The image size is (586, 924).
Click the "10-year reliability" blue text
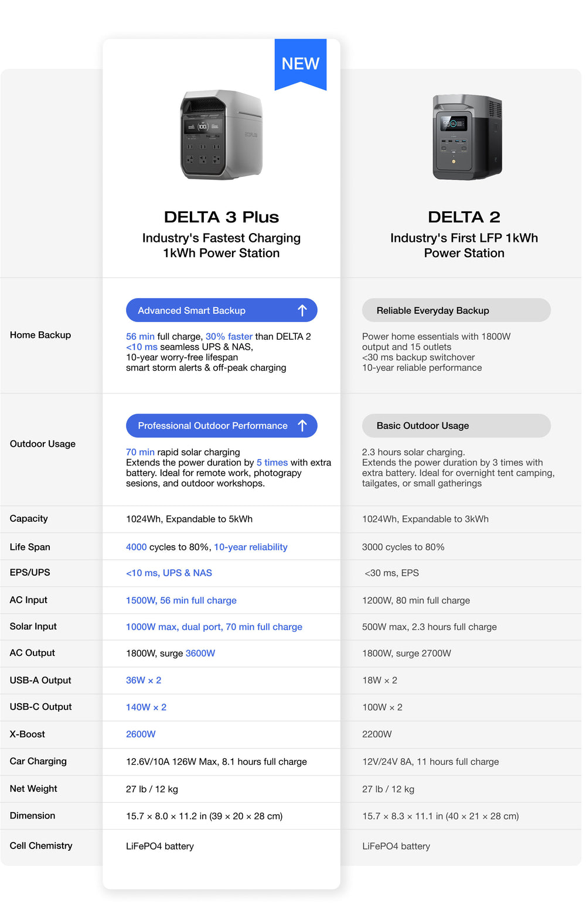(x=251, y=547)
